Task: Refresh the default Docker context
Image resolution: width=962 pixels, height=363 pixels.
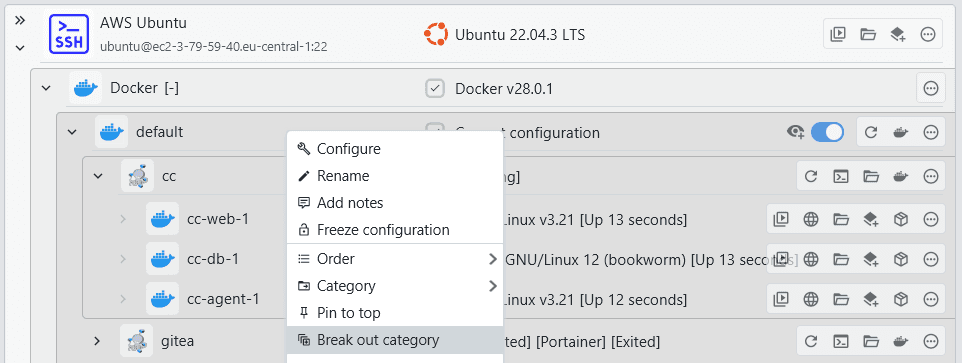Action: tap(871, 132)
